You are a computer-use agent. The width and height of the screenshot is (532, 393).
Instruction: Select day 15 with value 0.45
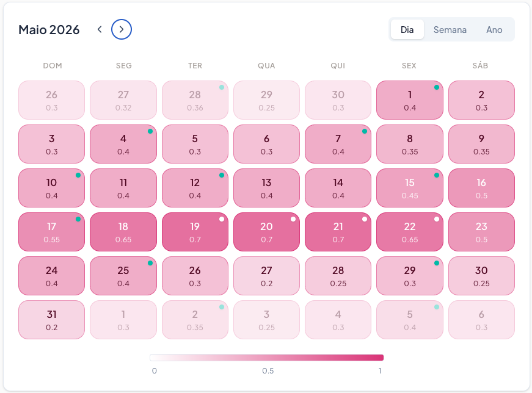pos(410,188)
